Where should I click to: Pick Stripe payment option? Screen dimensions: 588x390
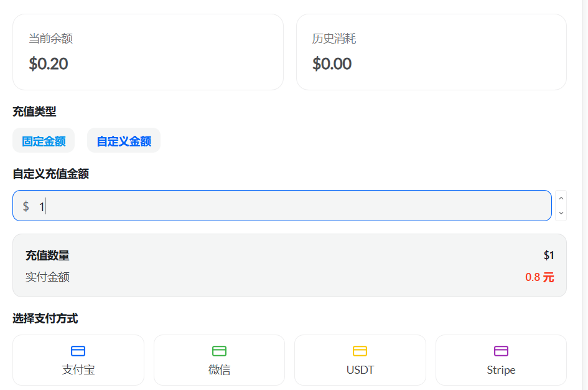501,360
